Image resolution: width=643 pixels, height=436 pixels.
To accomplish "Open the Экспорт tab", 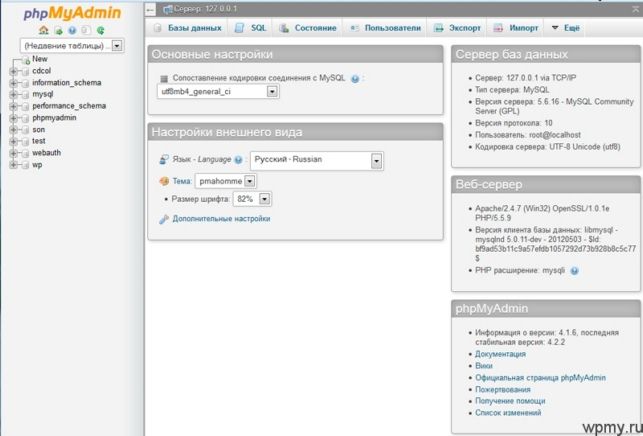I will coord(457,28).
